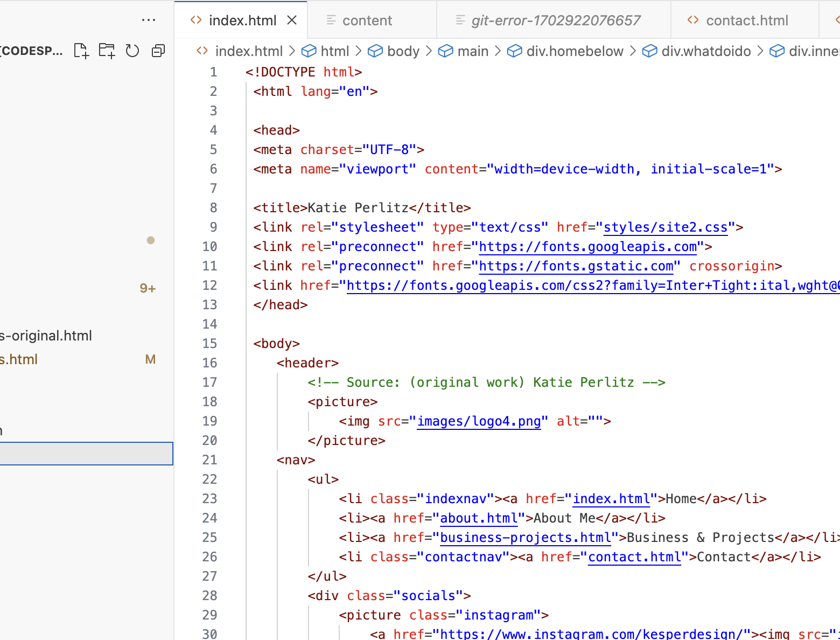
Task: Click the CODESP... explorer section header
Action: (x=31, y=51)
